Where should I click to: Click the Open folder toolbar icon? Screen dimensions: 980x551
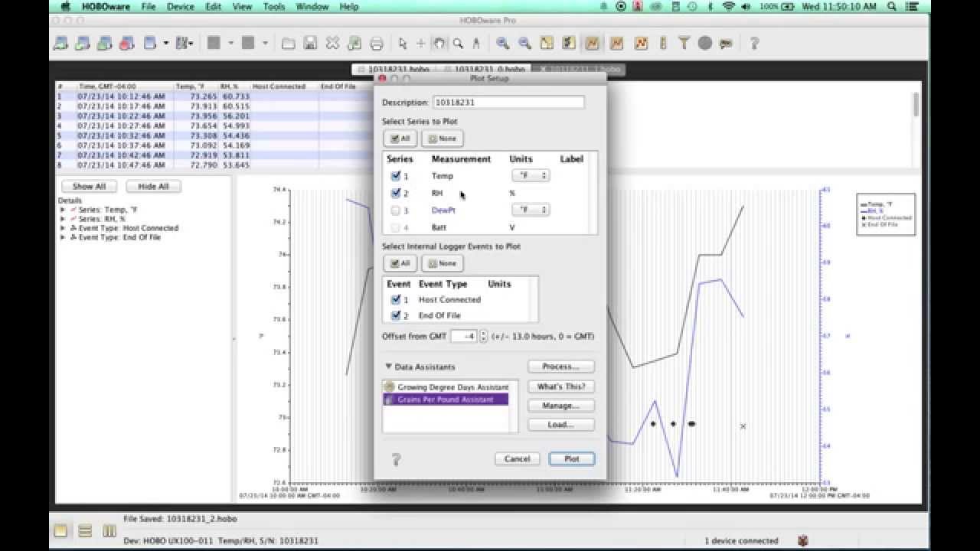[x=288, y=44]
